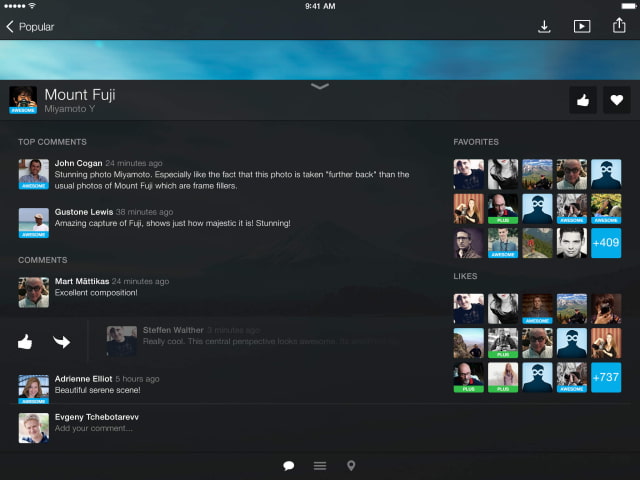Screen dimensions: 640x480
Task: Open the share icon in top bar
Action: coord(619,26)
